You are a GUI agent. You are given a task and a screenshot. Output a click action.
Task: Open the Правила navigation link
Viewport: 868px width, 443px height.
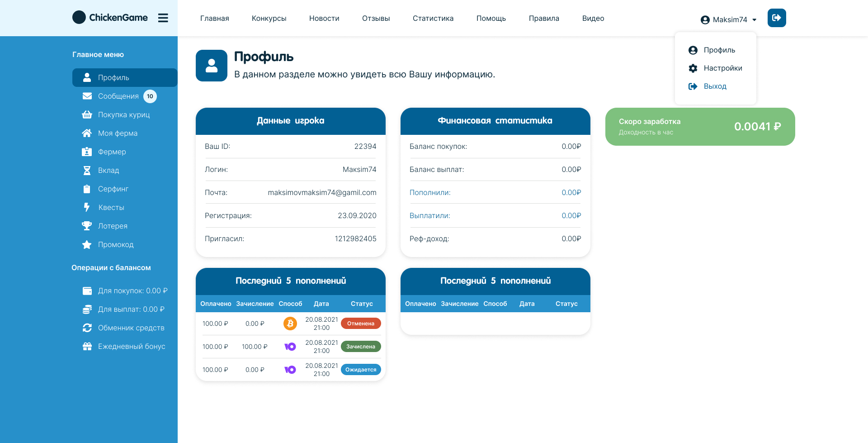pyautogui.click(x=544, y=19)
